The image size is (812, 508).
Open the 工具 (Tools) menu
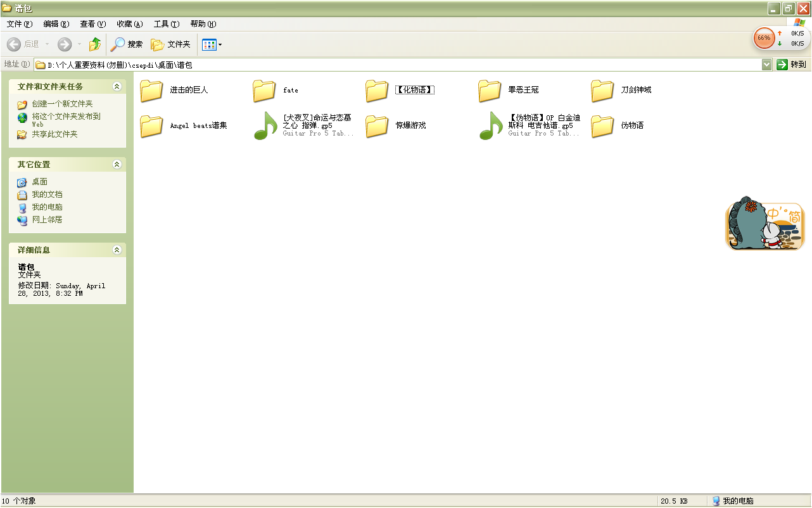click(x=166, y=24)
